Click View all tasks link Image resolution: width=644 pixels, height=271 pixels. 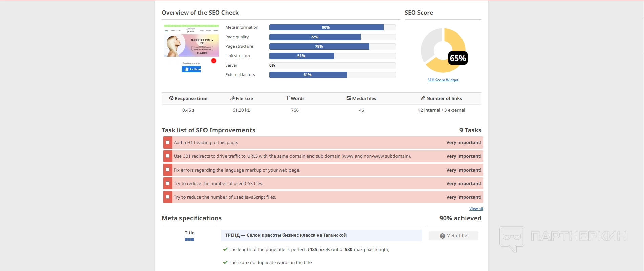coord(476,209)
